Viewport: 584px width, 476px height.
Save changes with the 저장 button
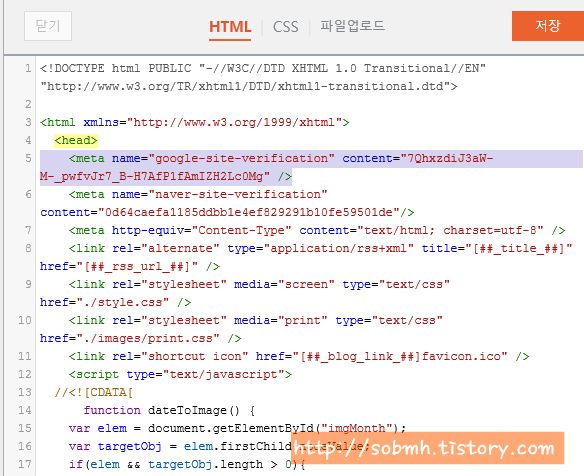(x=548, y=26)
